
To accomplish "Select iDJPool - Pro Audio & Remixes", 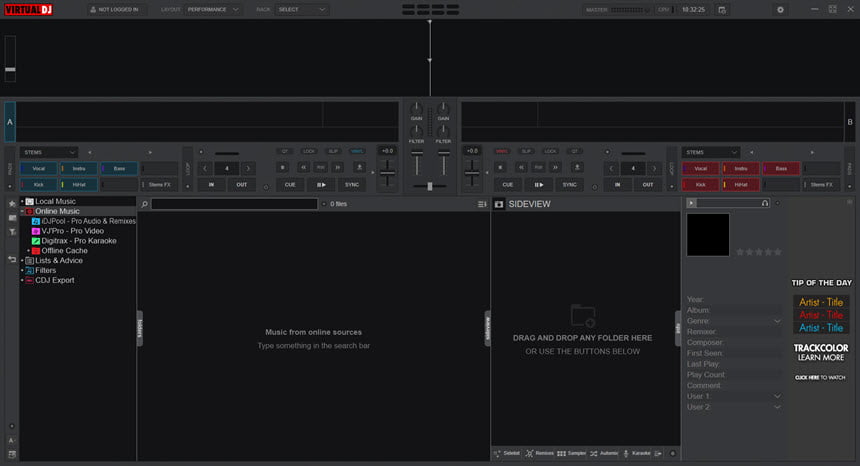I will pos(83,221).
